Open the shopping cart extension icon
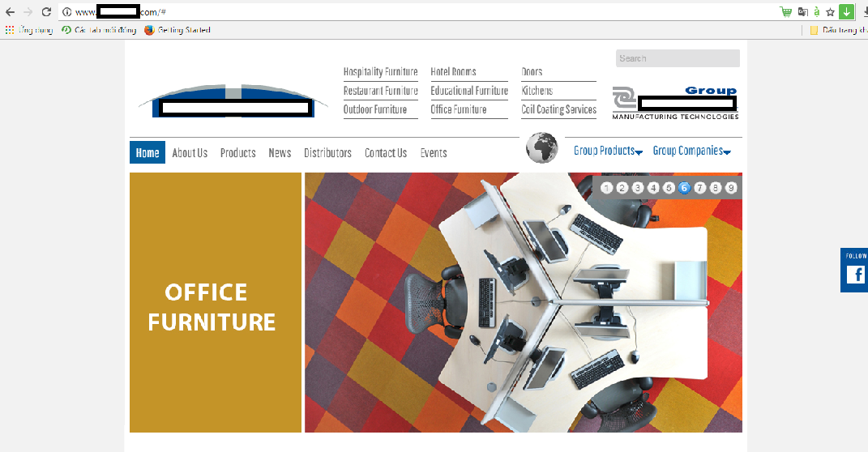Viewport: 868px width, 452px height. pyautogui.click(x=785, y=12)
